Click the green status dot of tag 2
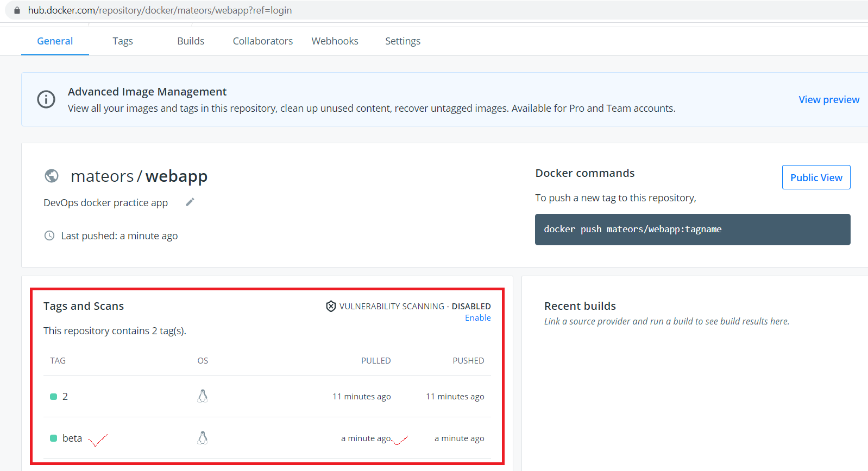The height and width of the screenshot is (471, 868). [53, 397]
